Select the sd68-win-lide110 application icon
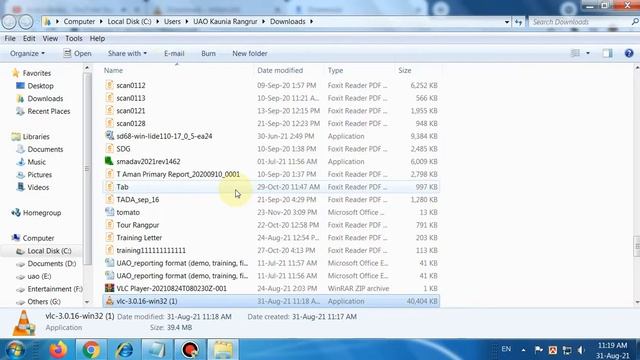The height and width of the screenshot is (360, 640). point(109,136)
